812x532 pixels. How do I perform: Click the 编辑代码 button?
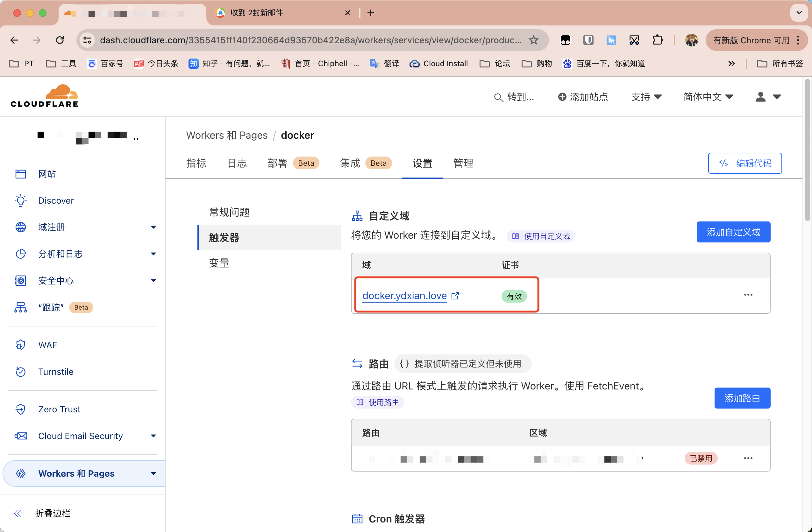(745, 163)
